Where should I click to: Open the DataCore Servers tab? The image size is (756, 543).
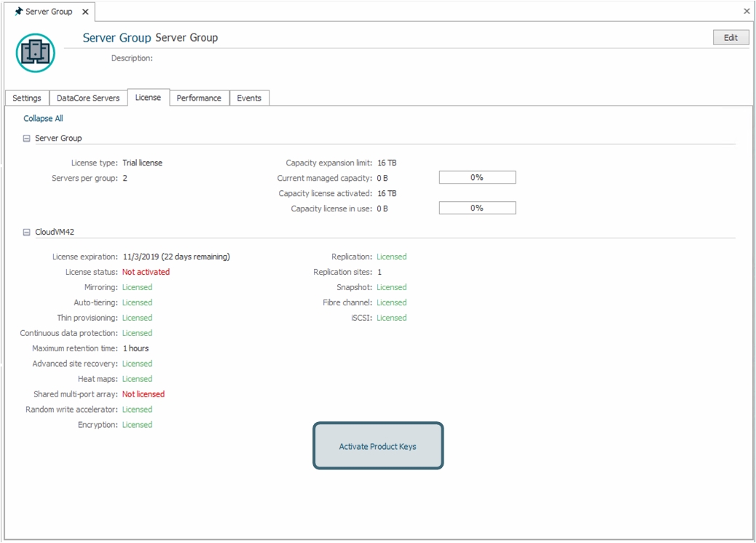pos(88,98)
